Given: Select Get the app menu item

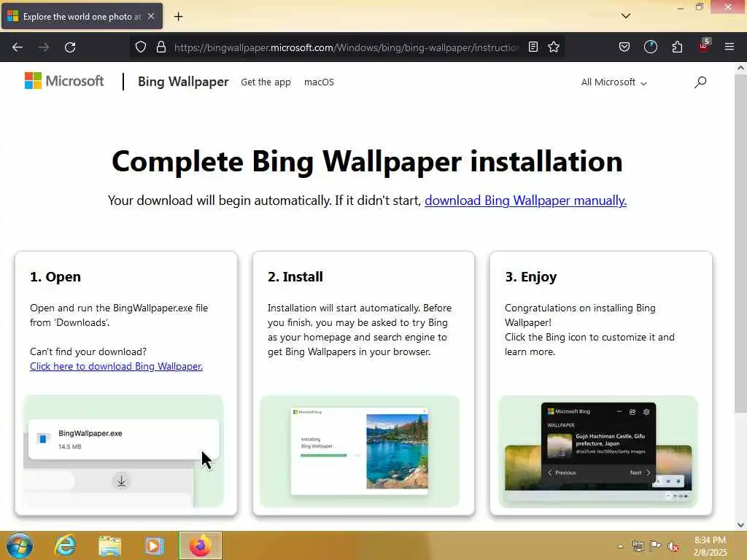Looking at the screenshot, I should [266, 82].
